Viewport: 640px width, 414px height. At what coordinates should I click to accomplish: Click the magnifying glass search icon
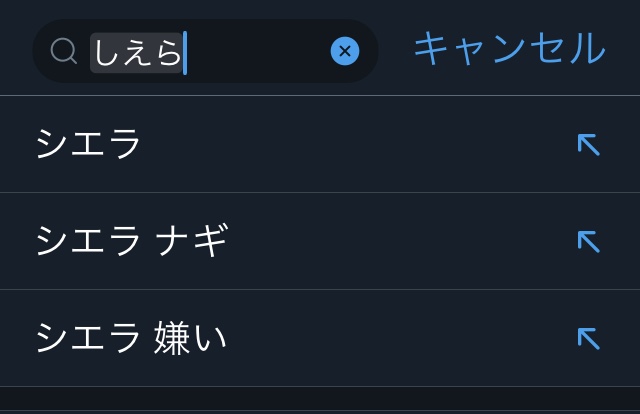pyautogui.click(x=64, y=51)
